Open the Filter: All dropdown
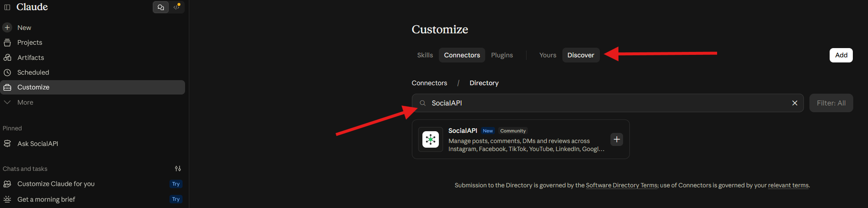The height and width of the screenshot is (208, 868). pos(831,103)
